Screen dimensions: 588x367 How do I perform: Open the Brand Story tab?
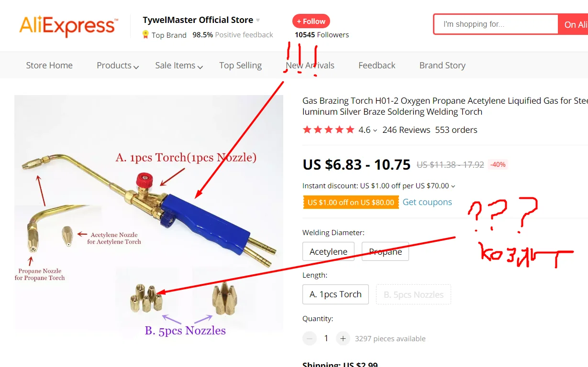(x=443, y=65)
